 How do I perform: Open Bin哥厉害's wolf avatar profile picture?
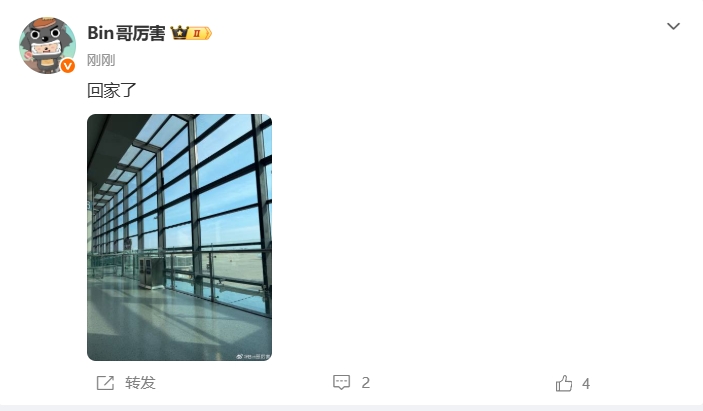[47, 45]
